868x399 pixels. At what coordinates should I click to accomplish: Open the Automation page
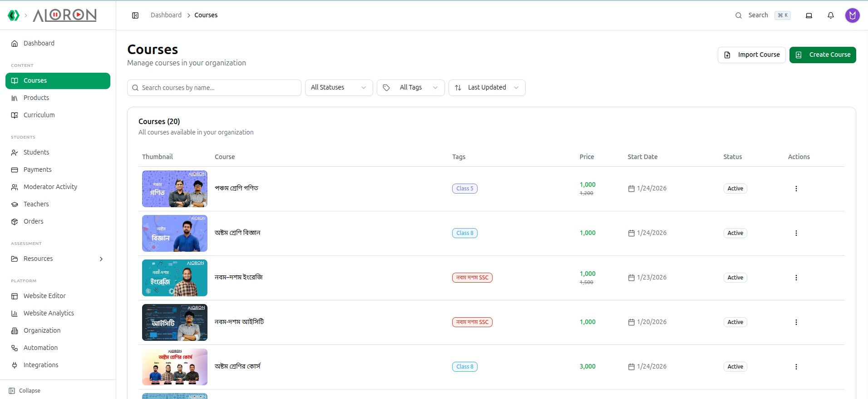click(58, 348)
